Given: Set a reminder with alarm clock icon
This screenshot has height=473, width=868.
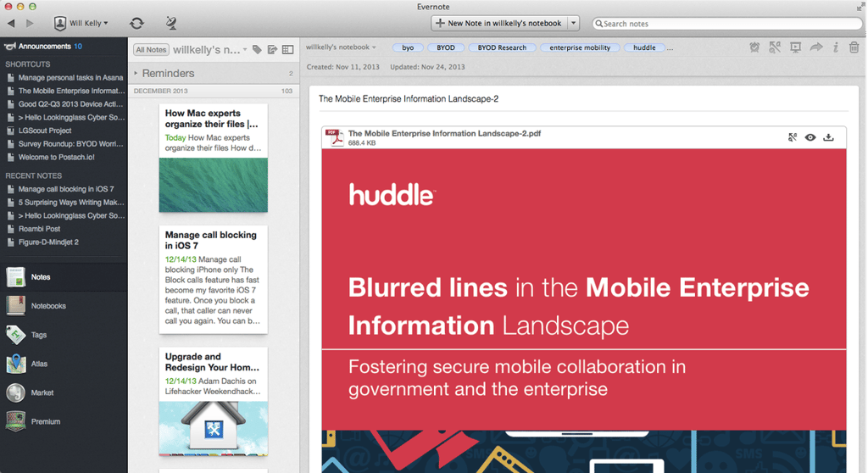Looking at the screenshot, I should [754, 47].
